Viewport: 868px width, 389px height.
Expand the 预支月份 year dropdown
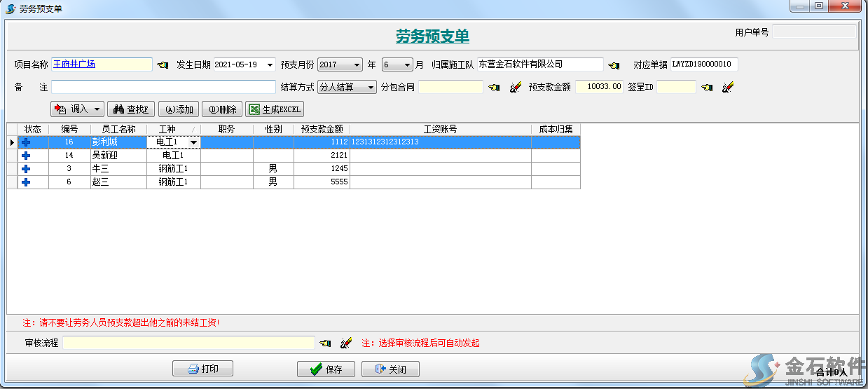[x=357, y=65]
